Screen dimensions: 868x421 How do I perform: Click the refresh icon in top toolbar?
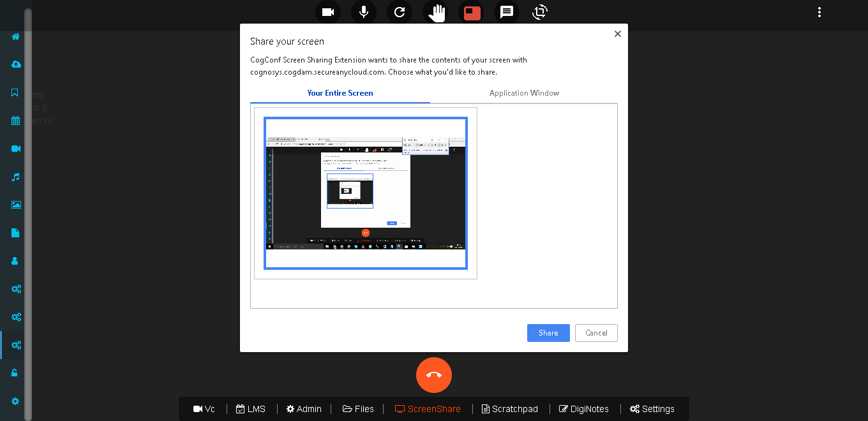pos(400,12)
